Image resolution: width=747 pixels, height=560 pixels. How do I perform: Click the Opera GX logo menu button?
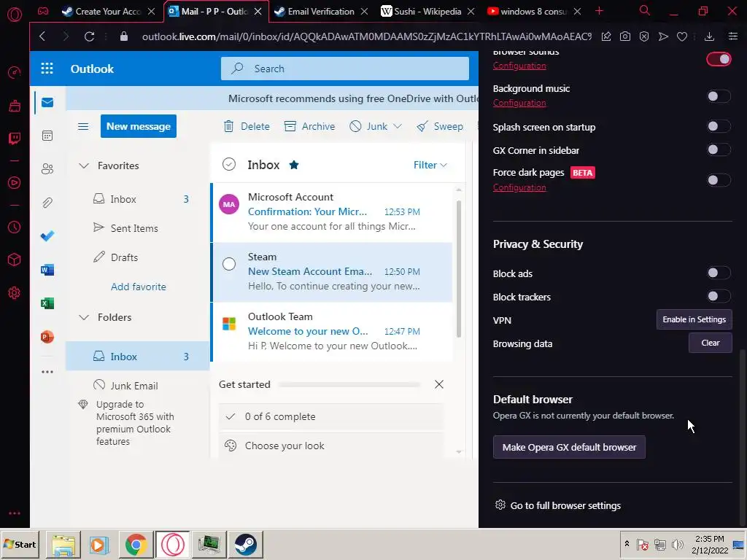pos(15,15)
